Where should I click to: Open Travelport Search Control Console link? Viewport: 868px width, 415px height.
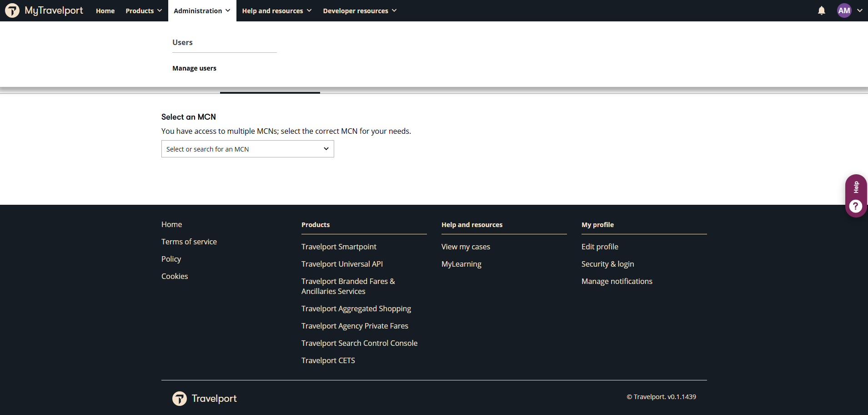point(359,343)
